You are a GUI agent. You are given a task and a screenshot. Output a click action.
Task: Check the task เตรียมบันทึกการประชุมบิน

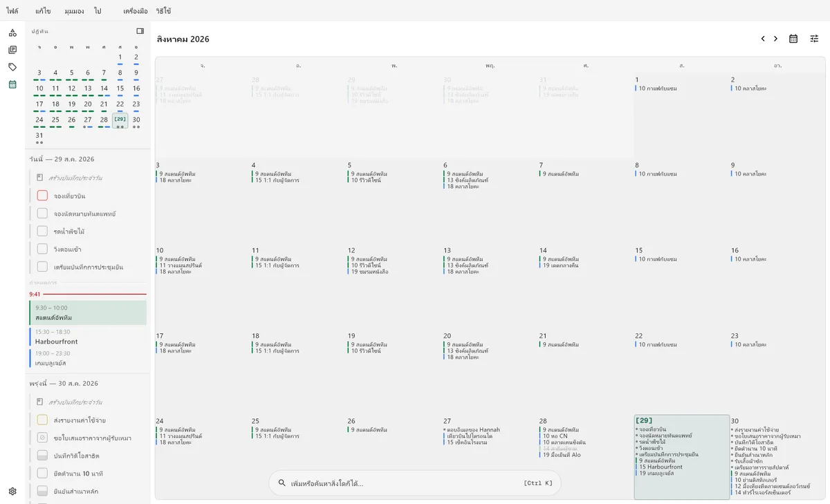(42, 267)
